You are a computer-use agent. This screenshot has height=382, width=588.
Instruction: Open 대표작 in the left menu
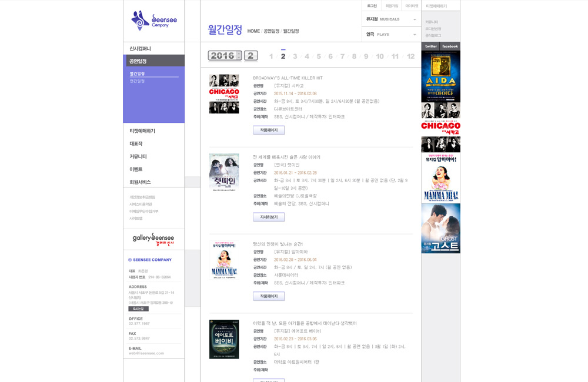(136, 143)
